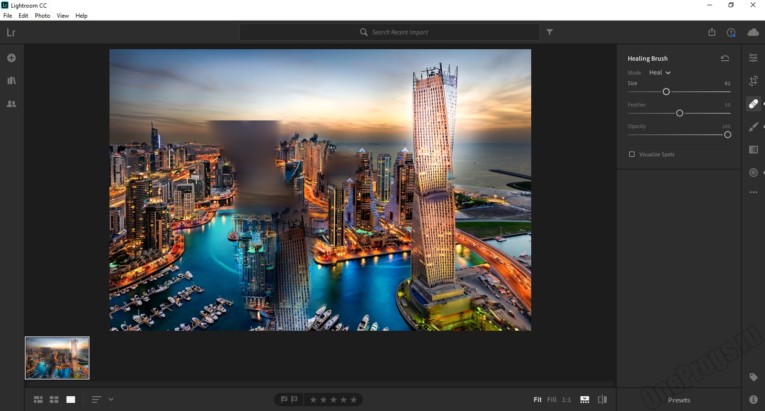Click the Healing Brush panel title

click(647, 58)
